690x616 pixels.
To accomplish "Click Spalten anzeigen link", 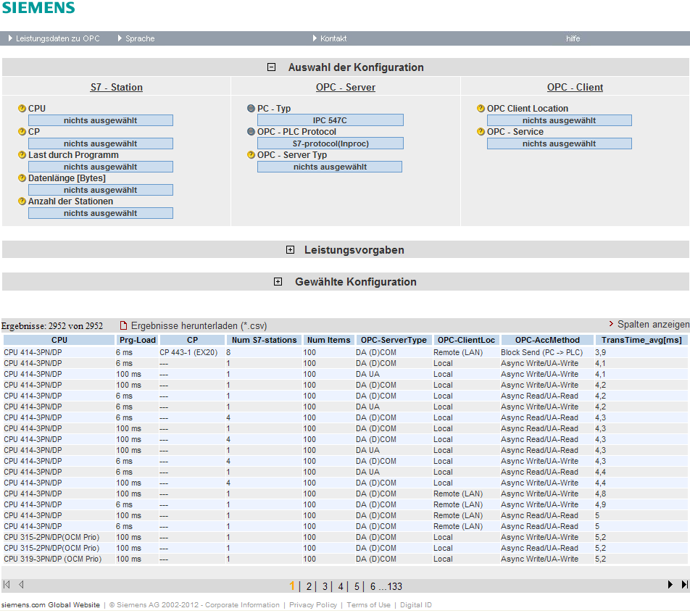I will tap(653, 324).
